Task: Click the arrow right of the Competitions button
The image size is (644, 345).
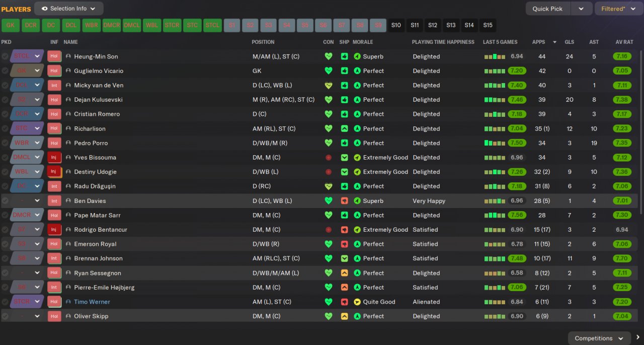Action: tap(638, 338)
